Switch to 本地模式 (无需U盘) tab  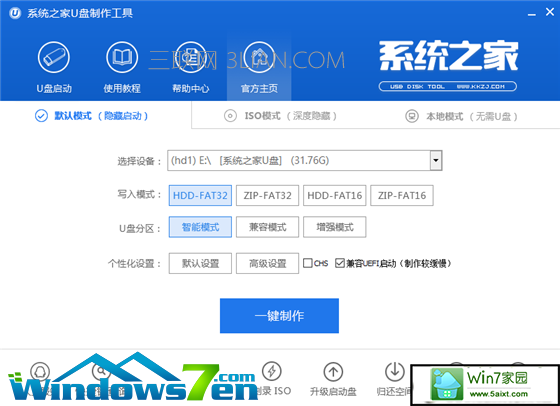point(461,116)
